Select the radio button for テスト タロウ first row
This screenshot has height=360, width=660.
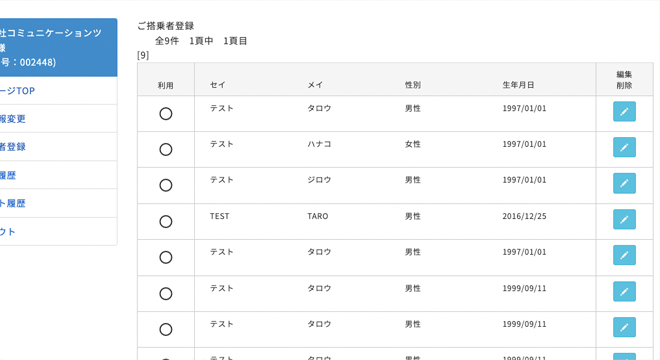point(166,114)
